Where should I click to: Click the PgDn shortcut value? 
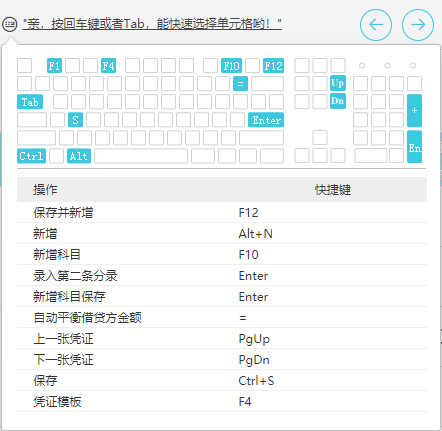pos(254,360)
